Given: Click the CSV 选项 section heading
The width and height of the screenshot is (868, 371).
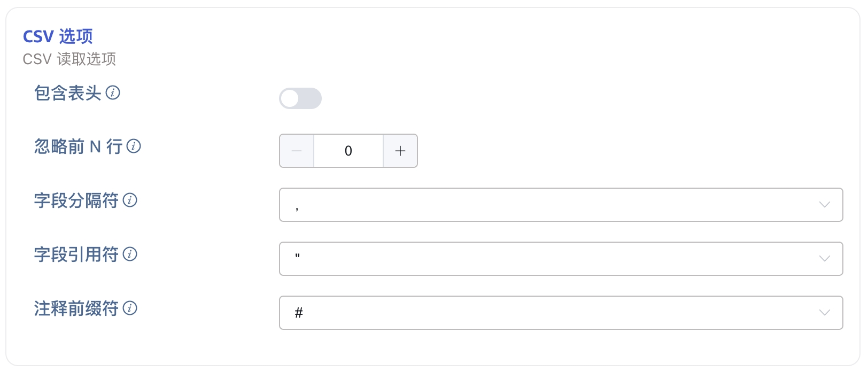Looking at the screenshot, I should point(58,36).
